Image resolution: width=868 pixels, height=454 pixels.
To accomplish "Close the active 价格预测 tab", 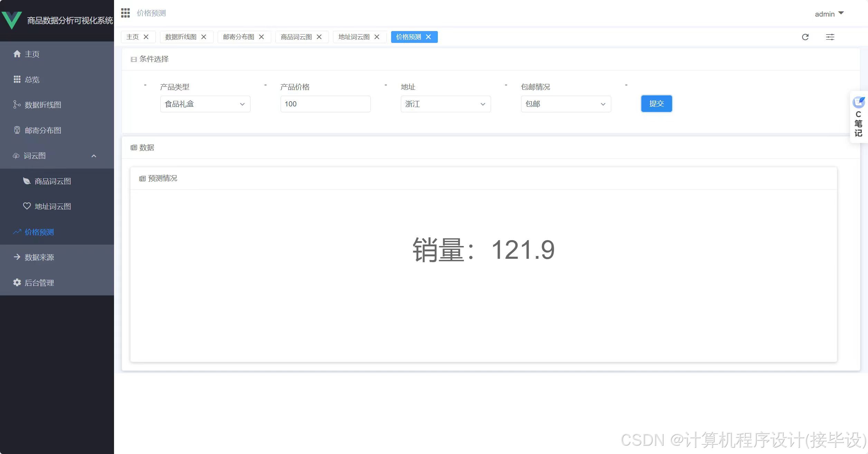I will pos(428,37).
